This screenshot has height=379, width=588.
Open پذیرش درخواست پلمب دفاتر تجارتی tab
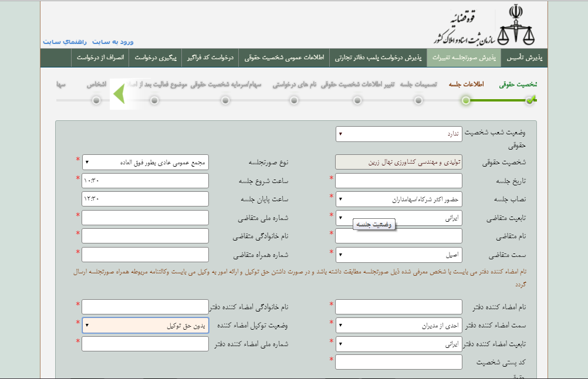click(378, 57)
